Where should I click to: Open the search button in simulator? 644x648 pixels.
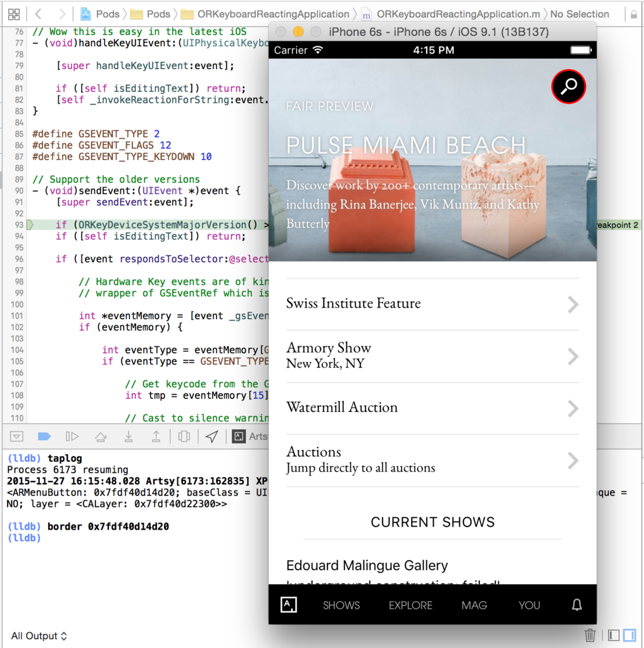click(x=569, y=86)
